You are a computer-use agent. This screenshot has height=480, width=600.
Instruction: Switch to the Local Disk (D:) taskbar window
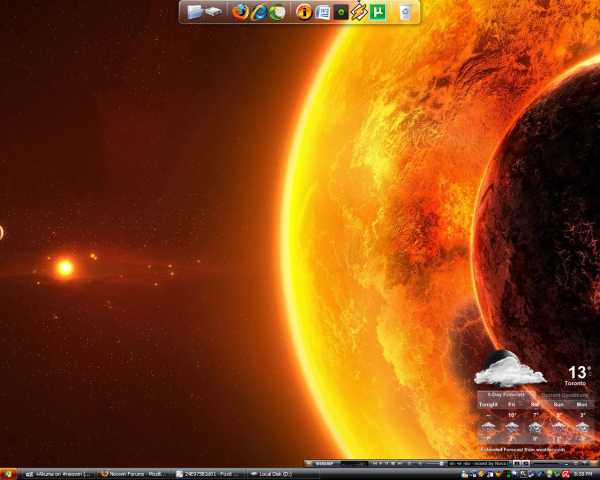[283, 474]
